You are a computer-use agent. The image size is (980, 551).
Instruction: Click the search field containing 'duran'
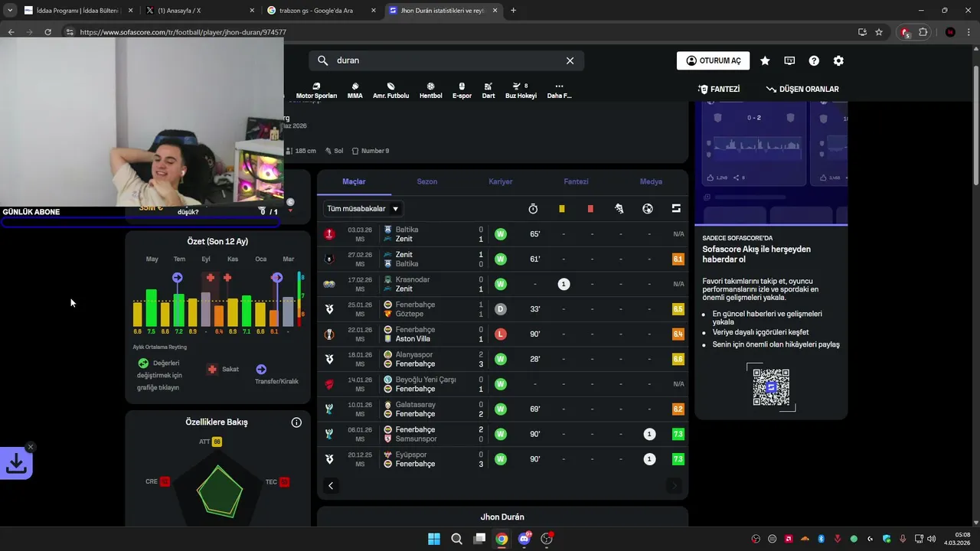(446, 60)
